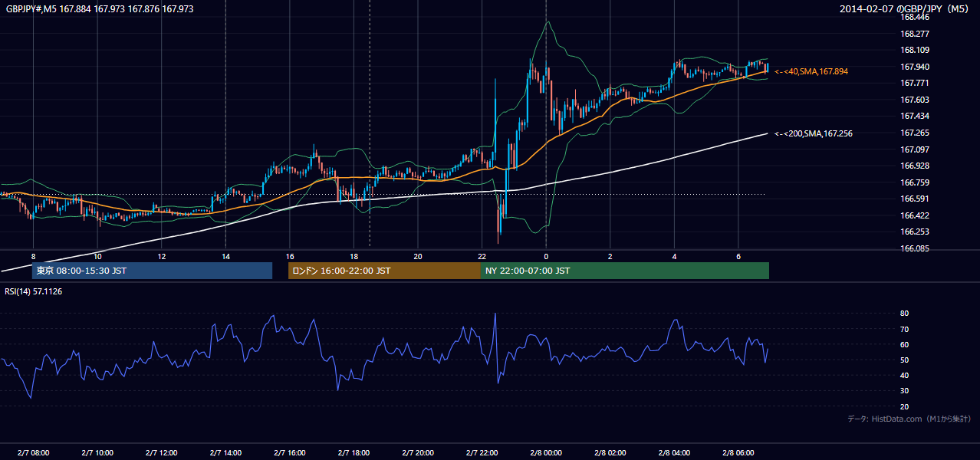Click the NY 22:00-07:00 JST session bar
Screen dimensions: 980x460
(x=625, y=271)
